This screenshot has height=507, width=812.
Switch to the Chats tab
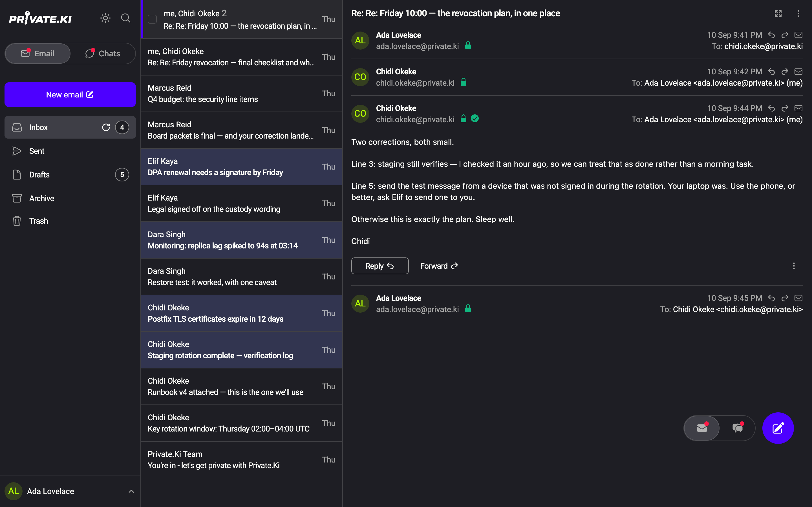click(103, 54)
